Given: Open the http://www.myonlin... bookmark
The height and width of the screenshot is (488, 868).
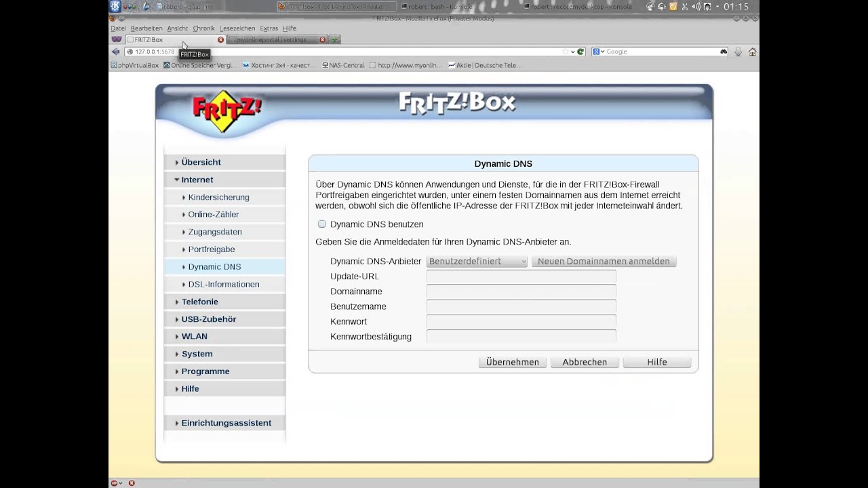Looking at the screenshot, I should point(406,66).
